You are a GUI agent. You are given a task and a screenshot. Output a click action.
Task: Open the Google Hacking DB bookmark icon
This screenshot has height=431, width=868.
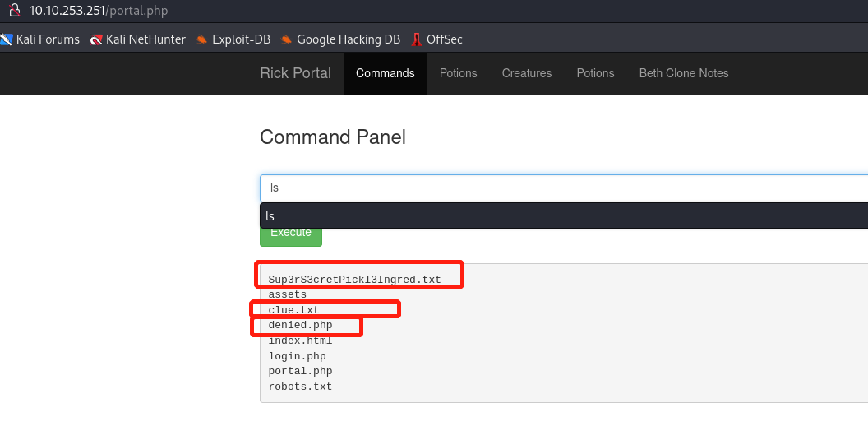point(287,39)
